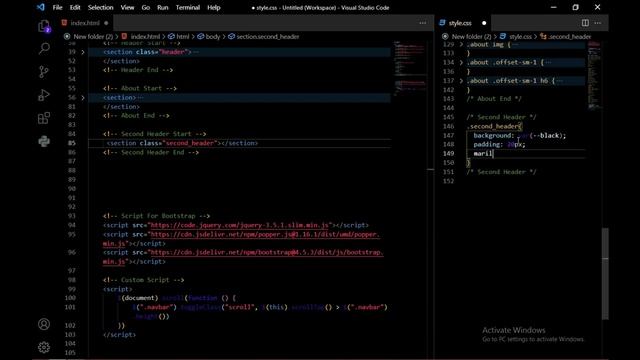Open the Run menu

tap(162, 7)
